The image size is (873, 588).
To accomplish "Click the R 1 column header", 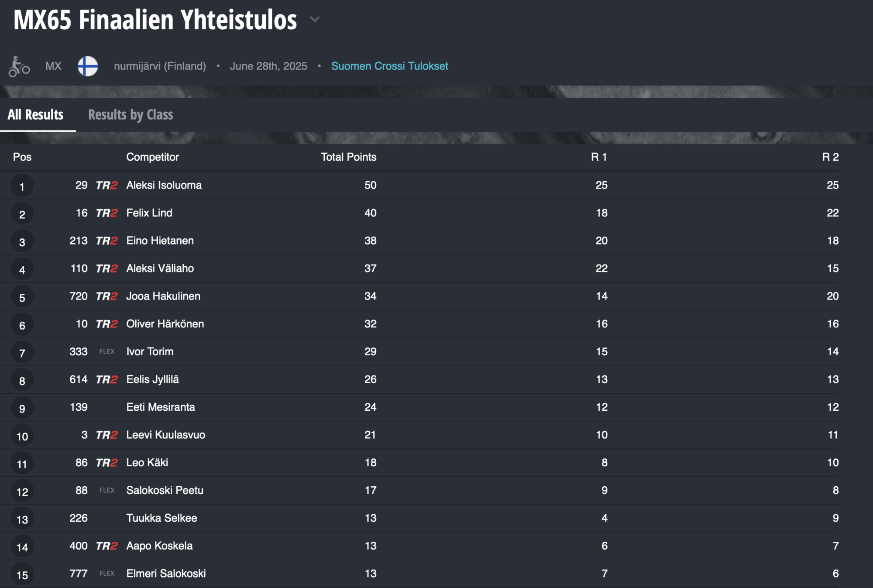I will click(x=599, y=157).
